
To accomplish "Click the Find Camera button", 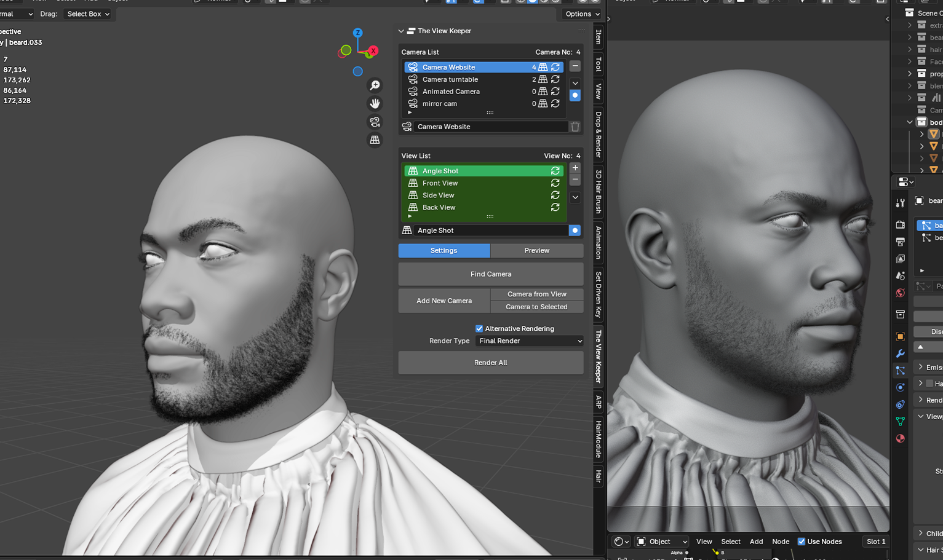I will click(490, 274).
